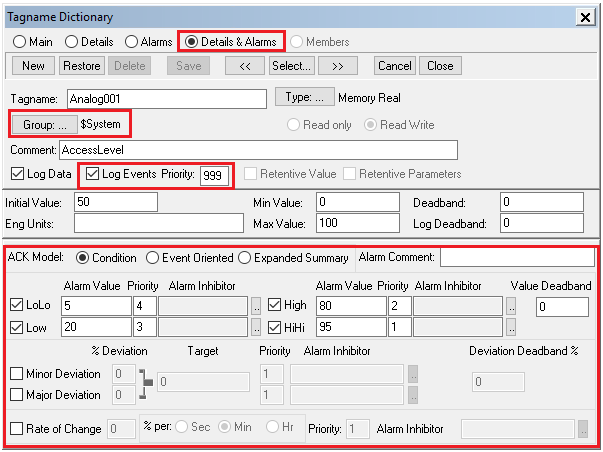Edit the Log Deadband field
This screenshot has height=452, width=603.
pyautogui.click(x=542, y=223)
